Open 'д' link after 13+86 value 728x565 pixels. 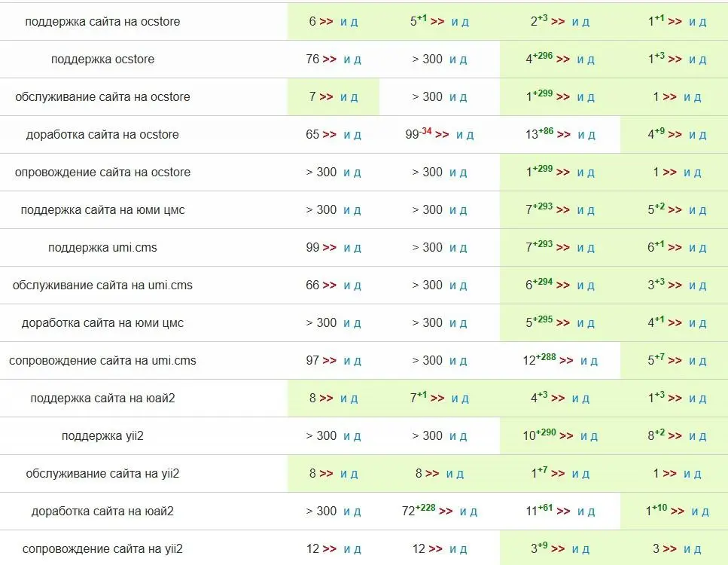[x=592, y=135]
